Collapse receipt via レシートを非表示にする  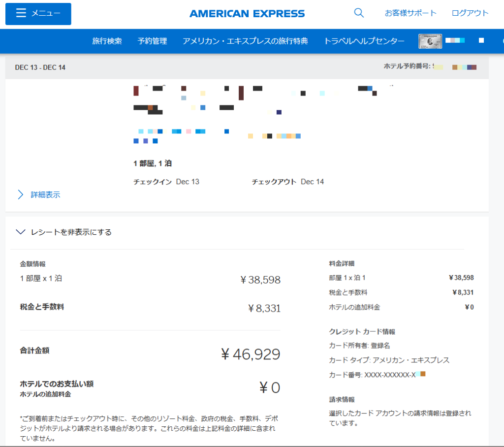[64, 232]
